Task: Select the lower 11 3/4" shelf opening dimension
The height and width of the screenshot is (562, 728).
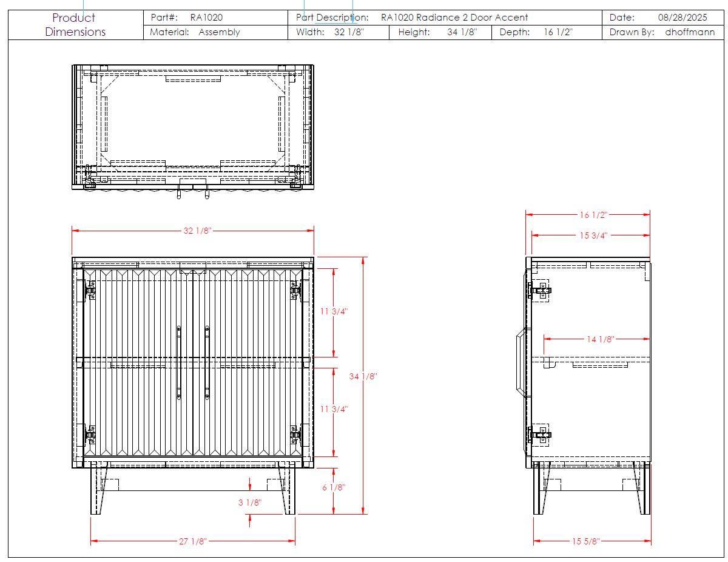Action: coord(334,409)
